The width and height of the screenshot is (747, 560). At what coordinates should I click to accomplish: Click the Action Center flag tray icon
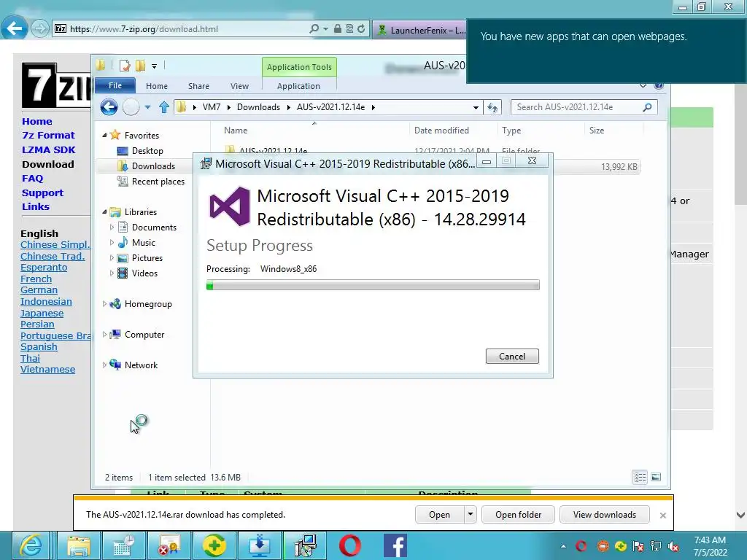tap(638, 547)
